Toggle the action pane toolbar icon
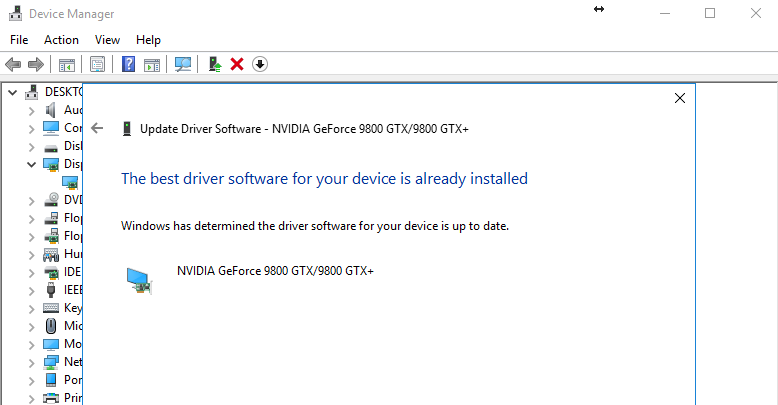This screenshot has width=778, height=405. pyautogui.click(x=152, y=65)
